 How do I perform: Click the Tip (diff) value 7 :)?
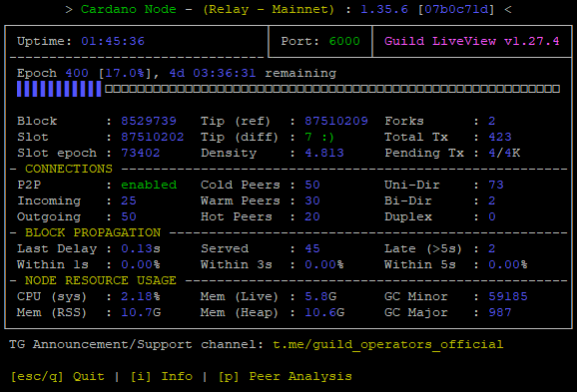click(319, 137)
